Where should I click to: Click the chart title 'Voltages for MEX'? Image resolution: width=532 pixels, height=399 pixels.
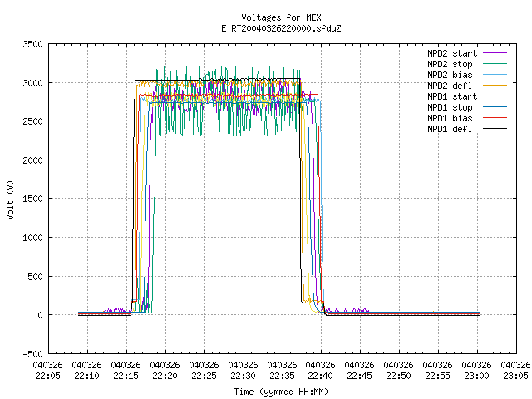click(x=281, y=17)
